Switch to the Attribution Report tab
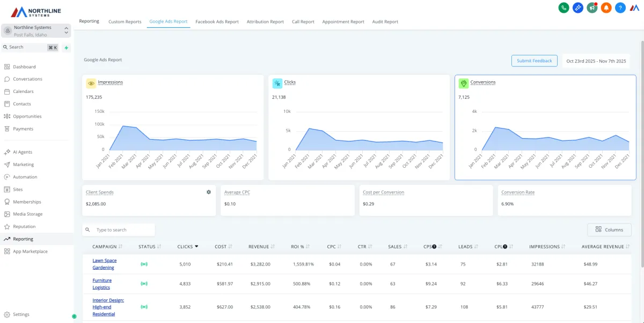Image resolution: width=644 pixels, height=323 pixels. (x=265, y=22)
